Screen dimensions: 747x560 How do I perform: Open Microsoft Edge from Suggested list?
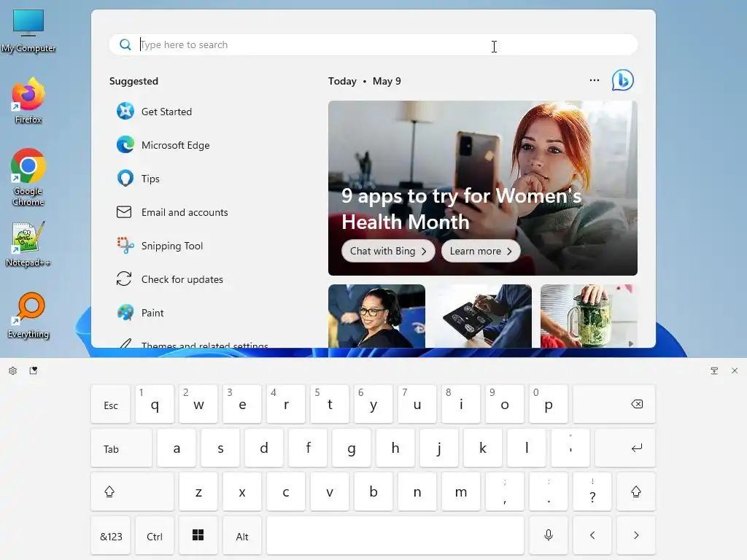coord(163,145)
